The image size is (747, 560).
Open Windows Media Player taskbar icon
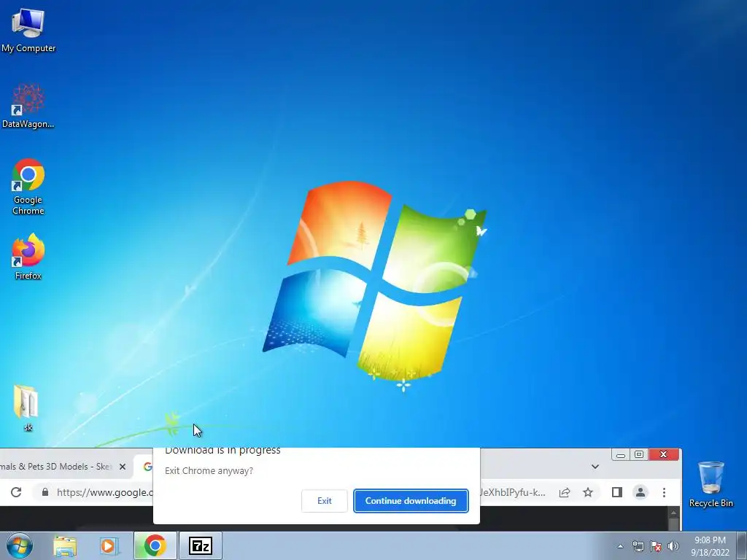coord(109,545)
